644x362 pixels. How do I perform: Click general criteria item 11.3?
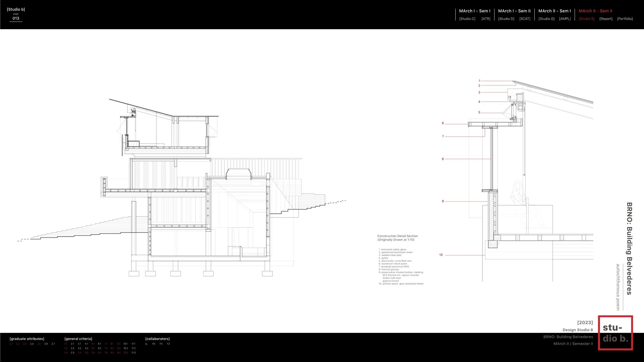pos(133,353)
